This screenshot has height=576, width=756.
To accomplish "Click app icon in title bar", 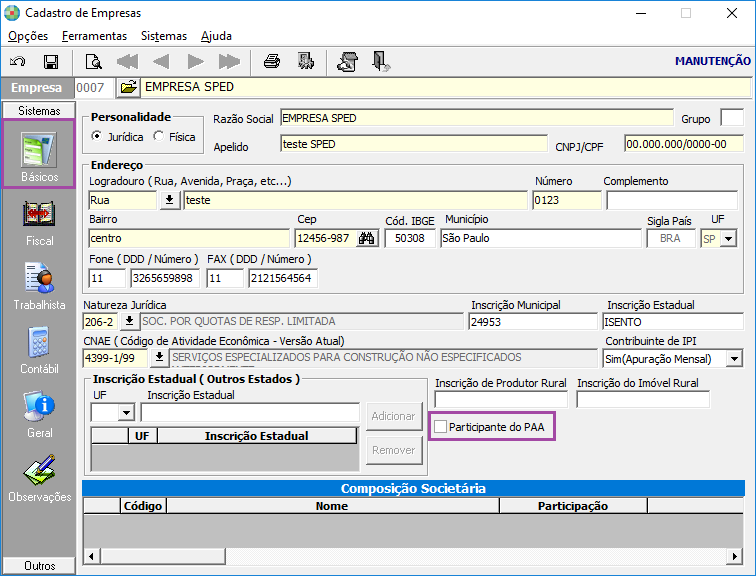I will [12, 13].
